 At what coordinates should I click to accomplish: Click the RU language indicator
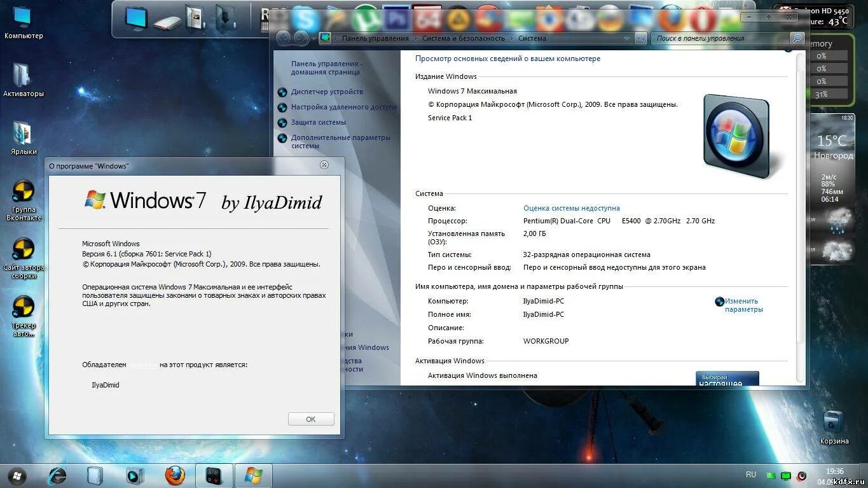coord(751,475)
